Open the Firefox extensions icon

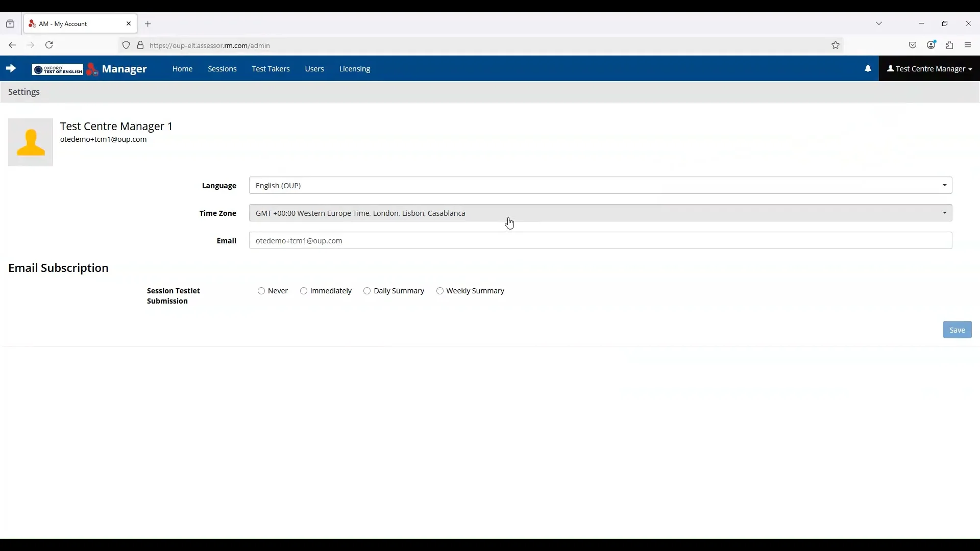pyautogui.click(x=949, y=45)
